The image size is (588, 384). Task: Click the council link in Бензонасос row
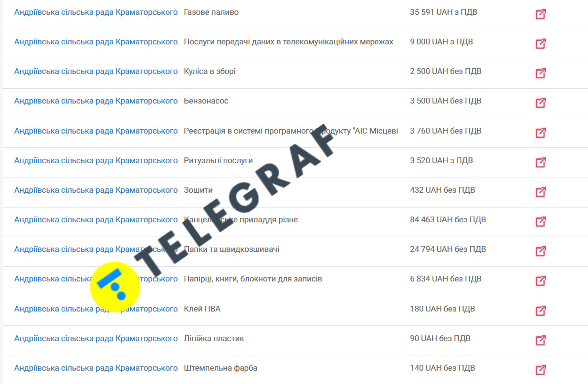[96, 101]
